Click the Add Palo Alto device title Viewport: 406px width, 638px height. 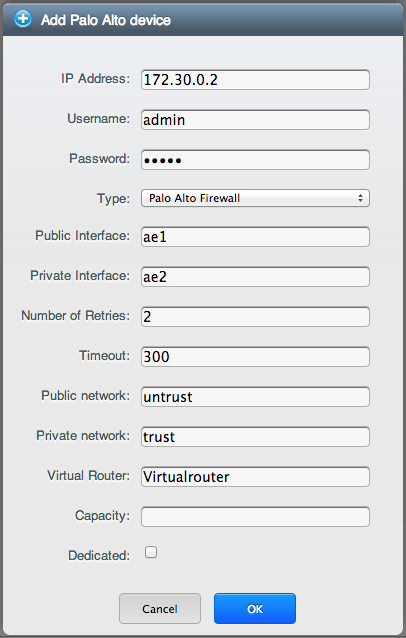coord(106,20)
